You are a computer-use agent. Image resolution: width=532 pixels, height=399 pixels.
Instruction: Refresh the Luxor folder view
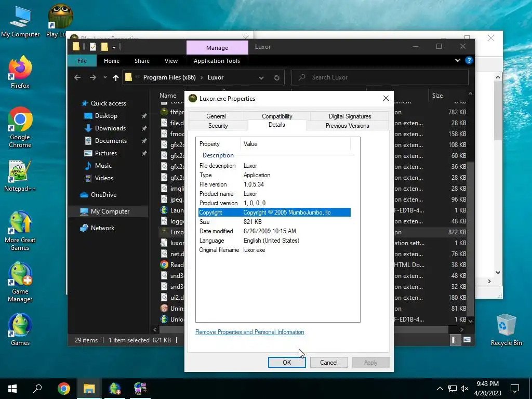coord(277,78)
